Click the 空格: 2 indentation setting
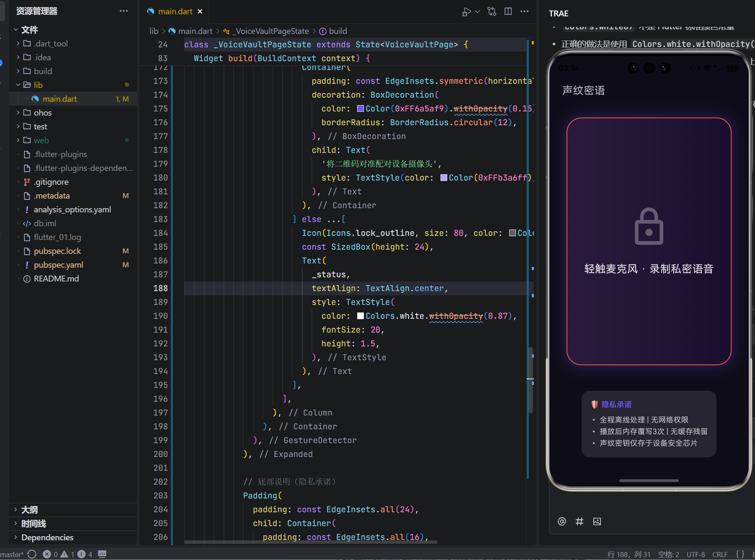This screenshot has height=560, width=755. pos(669,555)
